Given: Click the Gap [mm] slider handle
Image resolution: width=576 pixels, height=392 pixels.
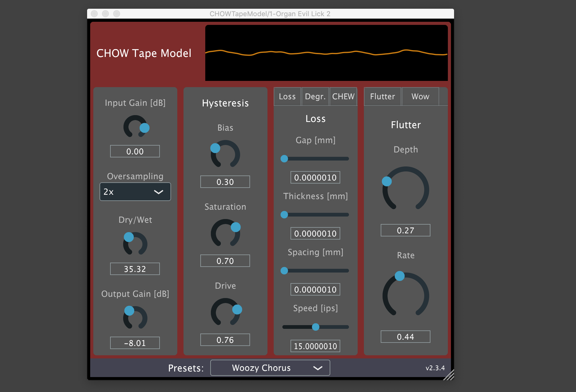Looking at the screenshot, I should pos(284,159).
